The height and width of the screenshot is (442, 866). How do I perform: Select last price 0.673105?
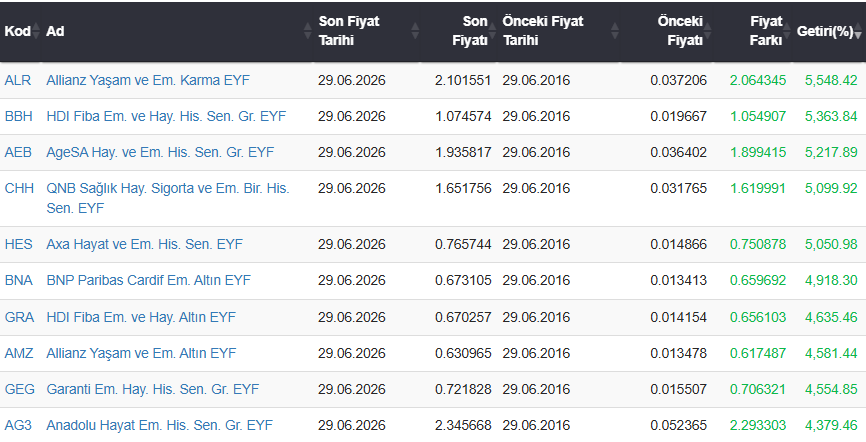(463, 280)
